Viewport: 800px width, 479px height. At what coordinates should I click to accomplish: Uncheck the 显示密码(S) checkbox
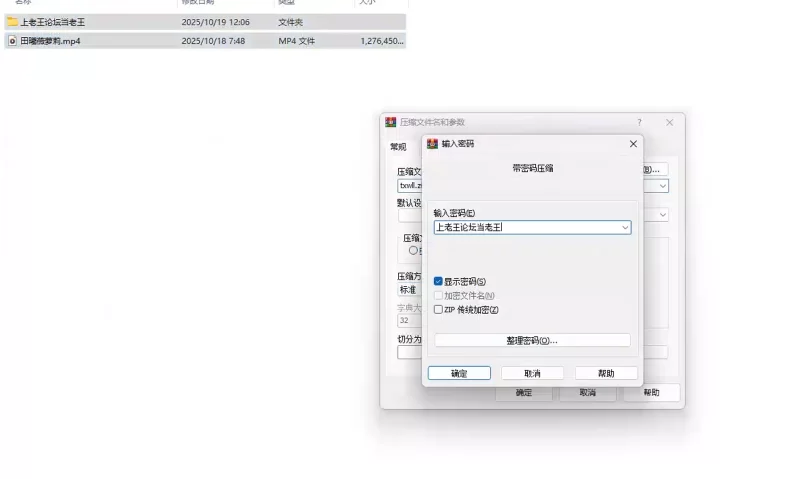438,282
